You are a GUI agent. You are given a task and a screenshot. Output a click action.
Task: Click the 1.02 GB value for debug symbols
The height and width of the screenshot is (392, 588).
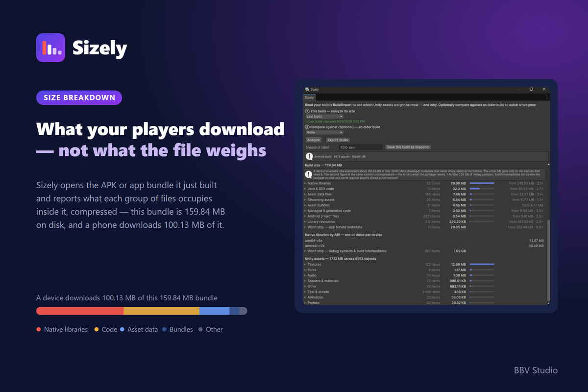(x=458, y=251)
